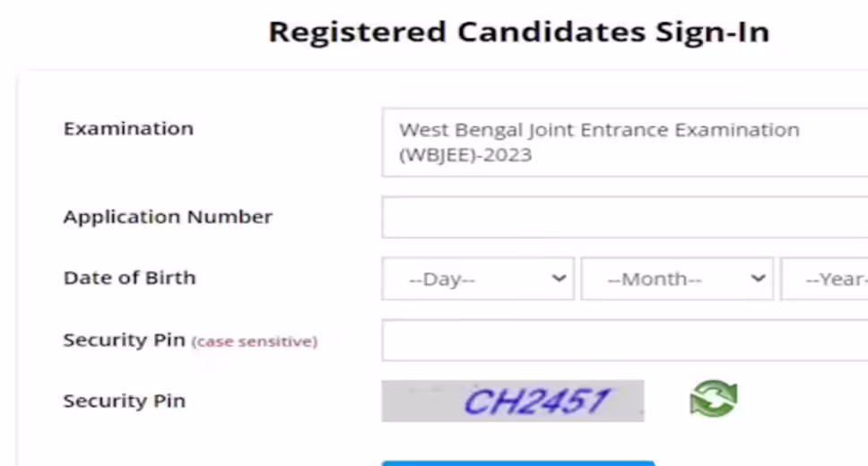This screenshot has height=466, width=868.
Task: Refresh the captcha with green arrows icon
Action: pyautogui.click(x=713, y=399)
